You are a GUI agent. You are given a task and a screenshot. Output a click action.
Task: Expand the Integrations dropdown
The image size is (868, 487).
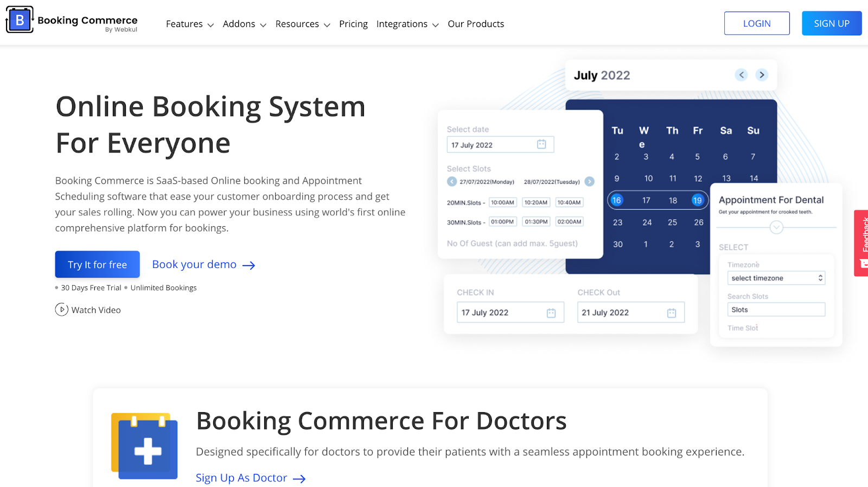tap(407, 24)
